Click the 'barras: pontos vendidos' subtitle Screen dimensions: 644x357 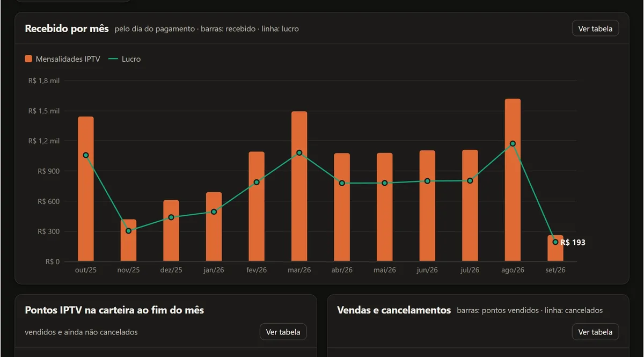tap(497, 310)
